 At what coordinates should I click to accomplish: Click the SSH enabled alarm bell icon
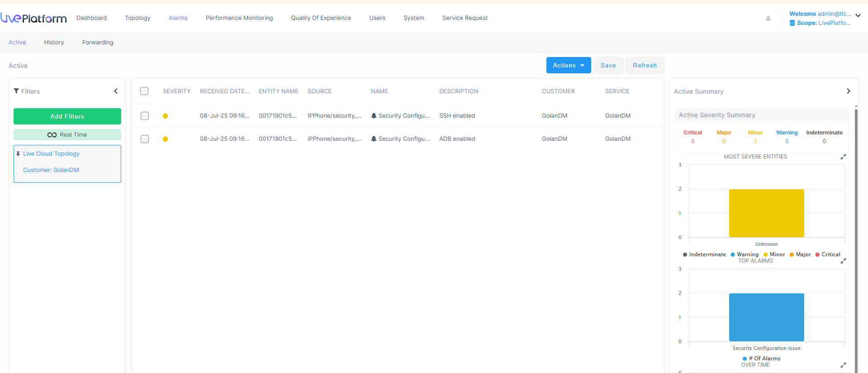(x=374, y=116)
